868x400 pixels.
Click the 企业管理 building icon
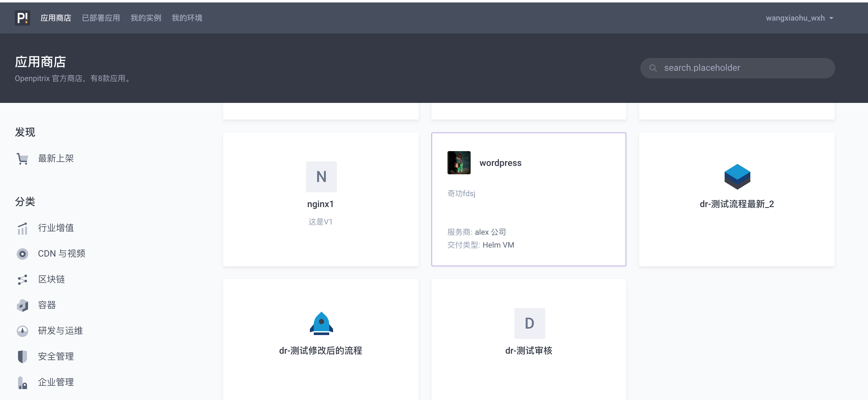(x=22, y=382)
